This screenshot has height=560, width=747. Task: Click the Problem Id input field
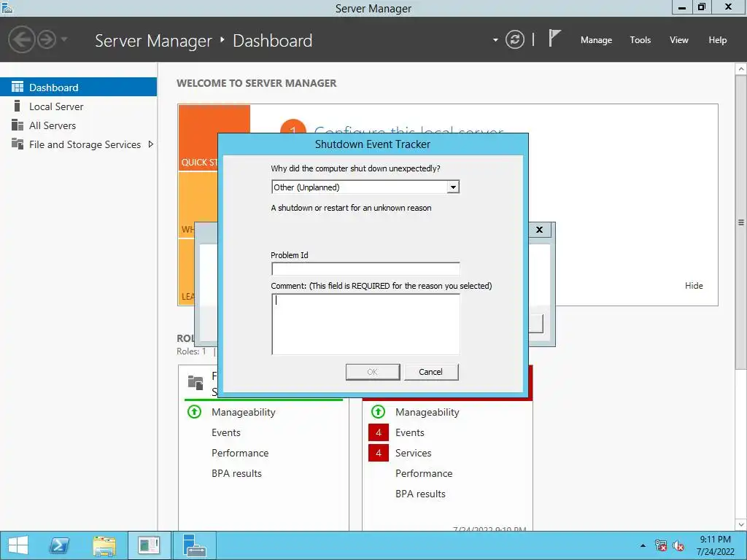pyautogui.click(x=365, y=268)
